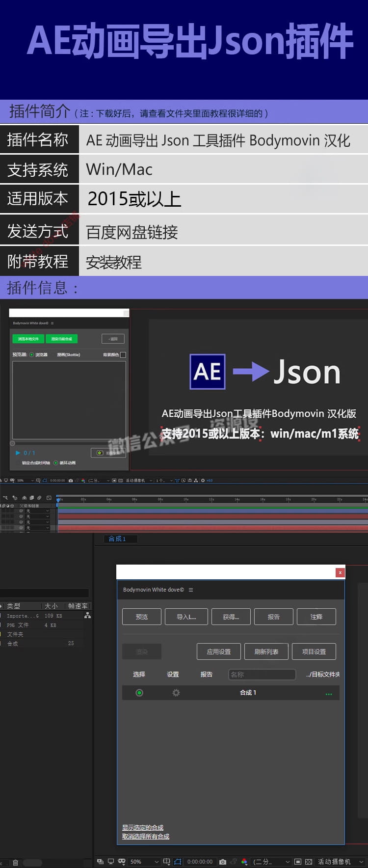Click the grid and guide options icon
Screen dimensions: 368x868
(167, 862)
